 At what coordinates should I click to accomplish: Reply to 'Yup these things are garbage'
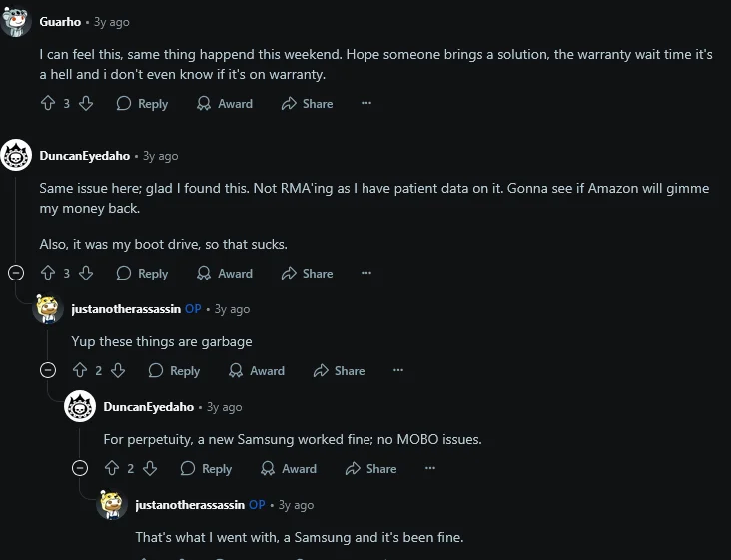pos(174,370)
